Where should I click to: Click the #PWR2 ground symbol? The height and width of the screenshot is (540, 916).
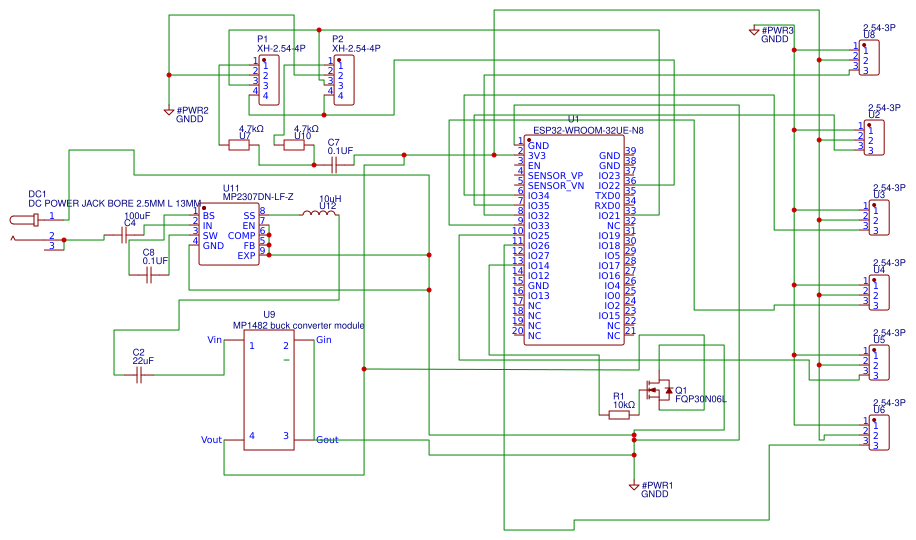169,111
